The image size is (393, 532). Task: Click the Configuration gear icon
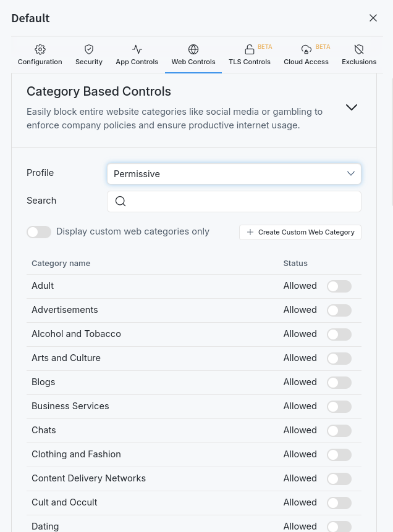(40, 49)
